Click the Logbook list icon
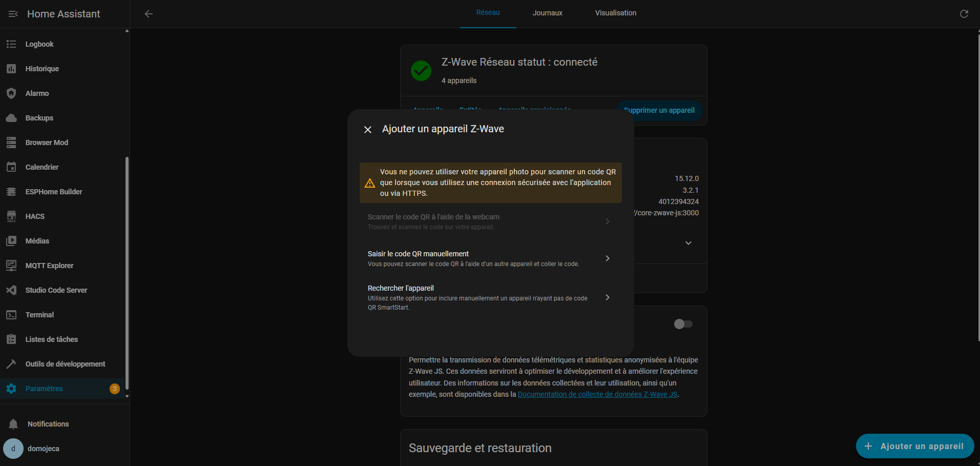980x466 pixels. (x=11, y=44)
